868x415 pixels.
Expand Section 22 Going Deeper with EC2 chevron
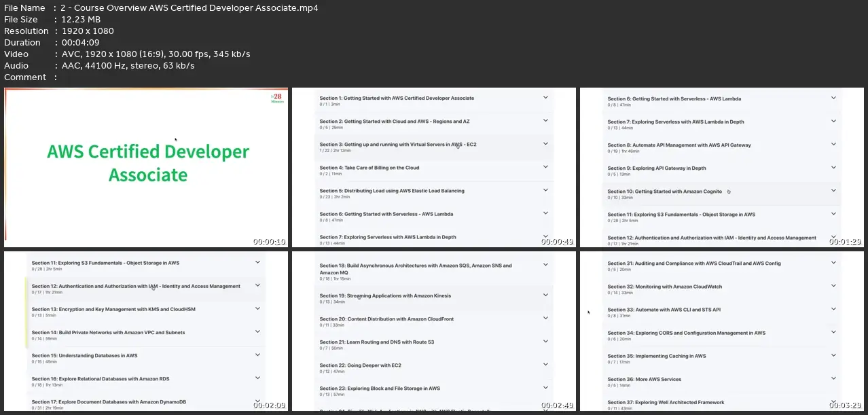click(x=545, y=365)
